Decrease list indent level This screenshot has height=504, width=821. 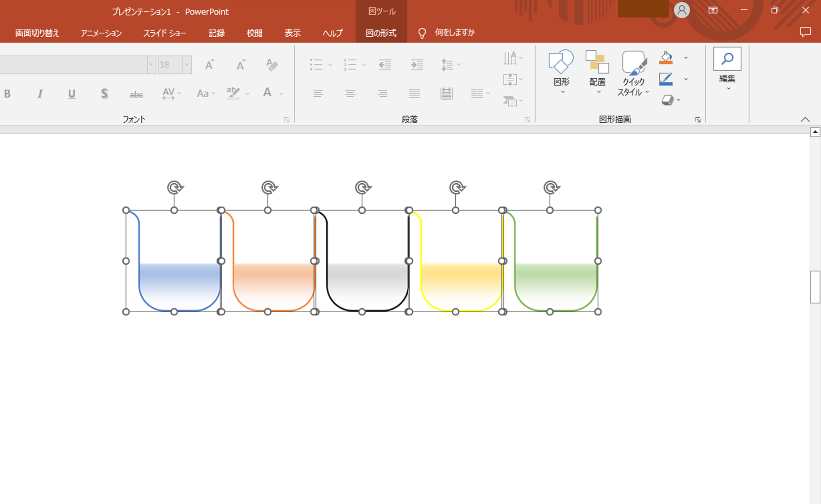tap(385, 65)
